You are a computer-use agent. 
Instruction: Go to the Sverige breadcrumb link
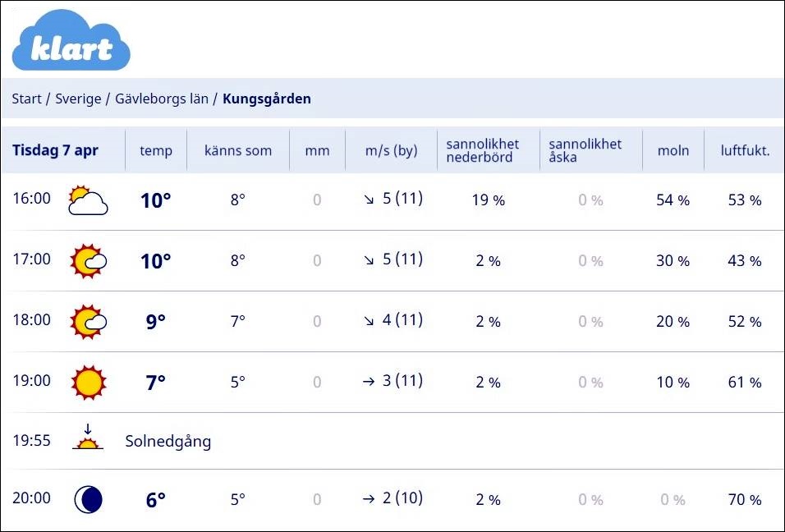click(x=78, y=99)
